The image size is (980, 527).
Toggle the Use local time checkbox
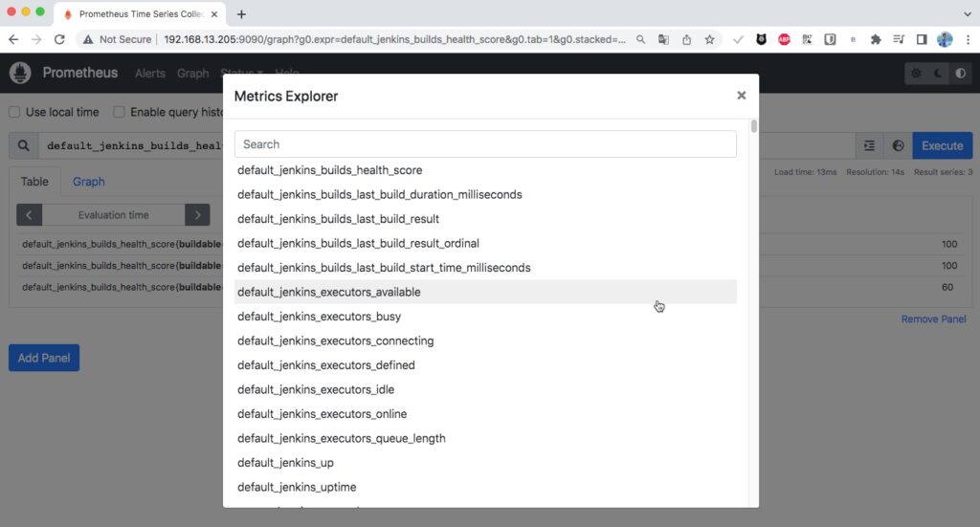tap(14, 112)
